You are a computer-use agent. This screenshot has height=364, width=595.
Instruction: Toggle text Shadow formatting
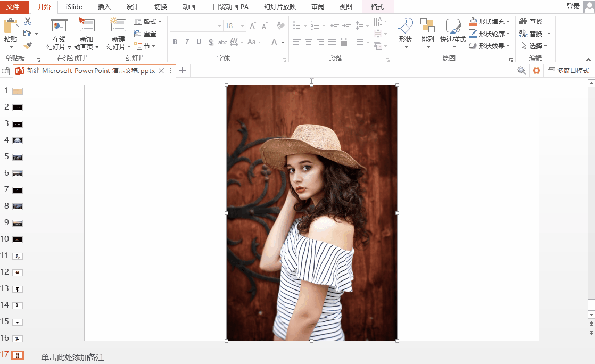point(211,42)
